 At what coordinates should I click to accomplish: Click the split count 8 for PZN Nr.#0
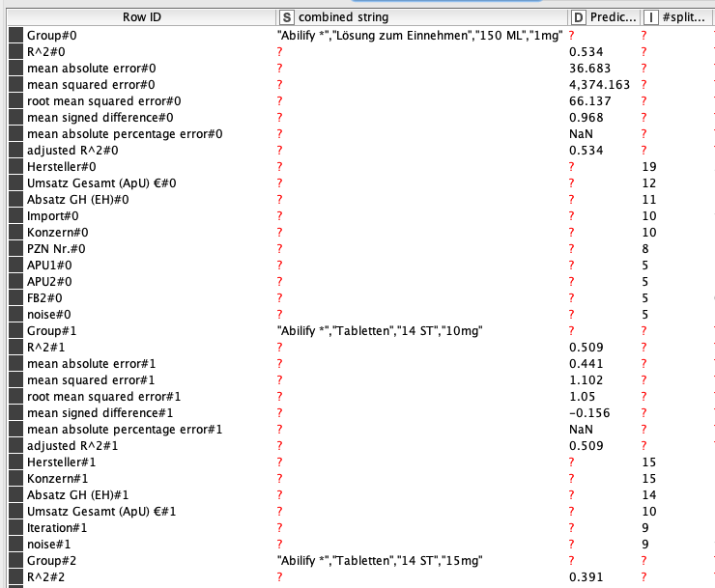click(645, 249)
